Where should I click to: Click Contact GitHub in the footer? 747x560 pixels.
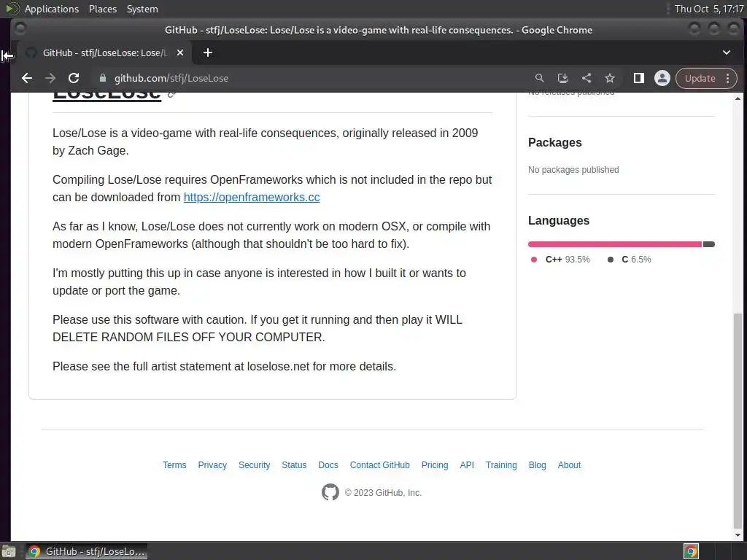click(379, 464)
